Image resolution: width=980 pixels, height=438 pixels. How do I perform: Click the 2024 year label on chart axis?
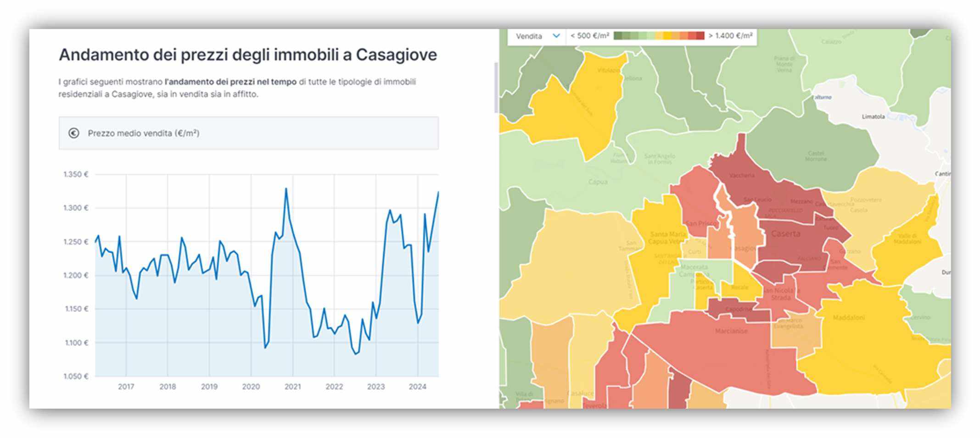(x=417, y=387)
